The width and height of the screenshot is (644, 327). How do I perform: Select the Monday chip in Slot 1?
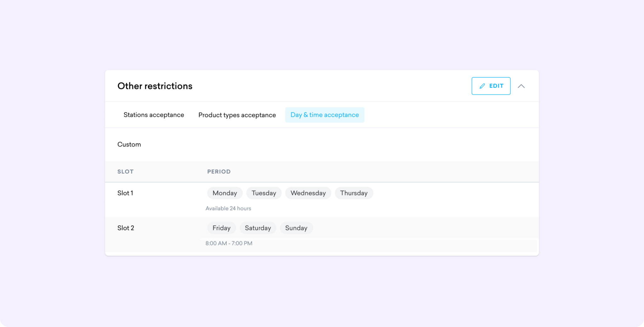[225, 193]
